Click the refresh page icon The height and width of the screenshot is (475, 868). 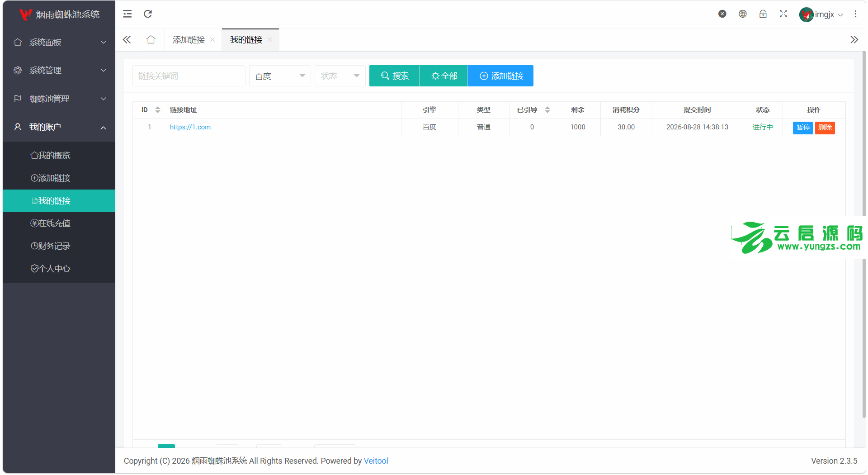click(x=148, y=14)
